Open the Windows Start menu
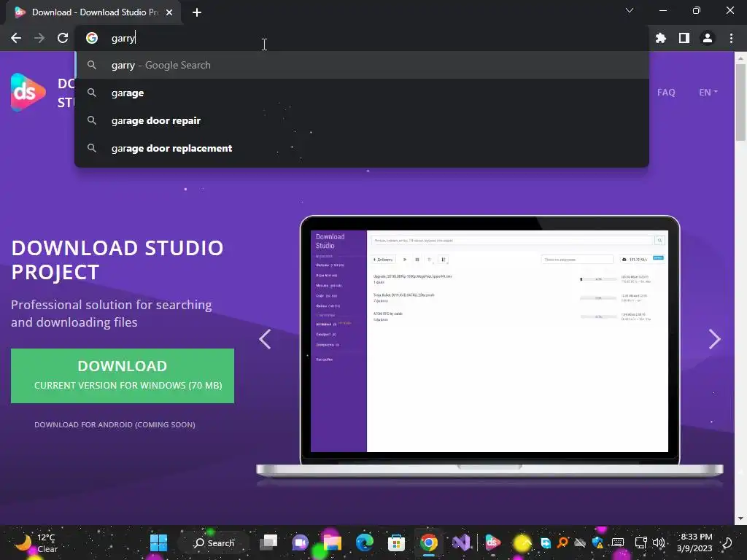 (x=158, y=542)
